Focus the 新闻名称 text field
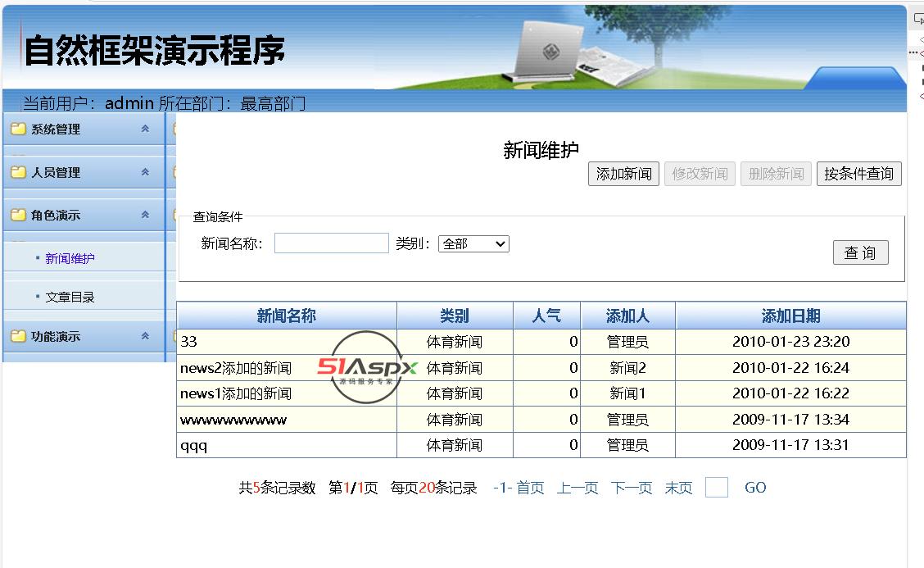 click(x=332, y=243)
